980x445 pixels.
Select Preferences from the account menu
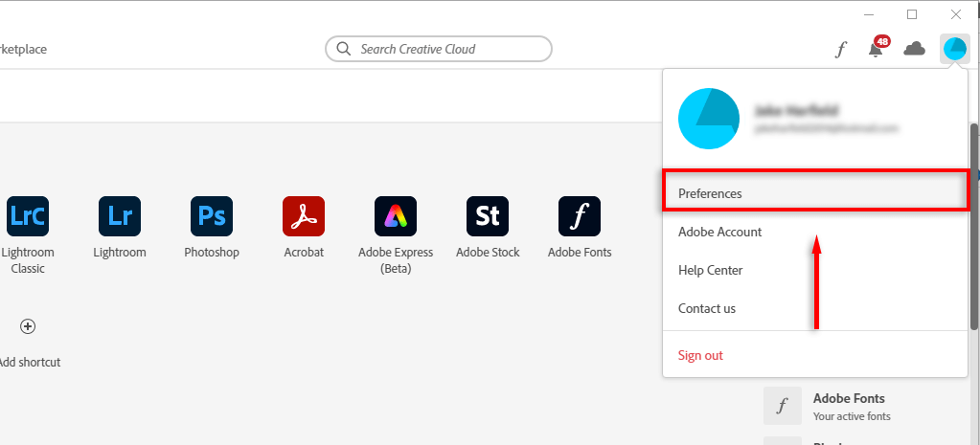pyautogui.click(x=815, y=193)
